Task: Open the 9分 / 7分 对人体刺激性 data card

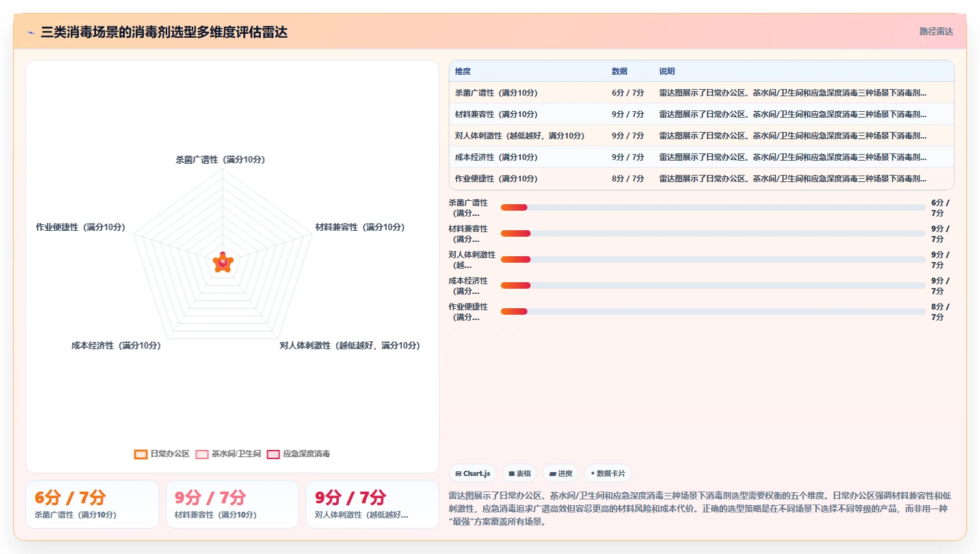Action: [373, 505]
